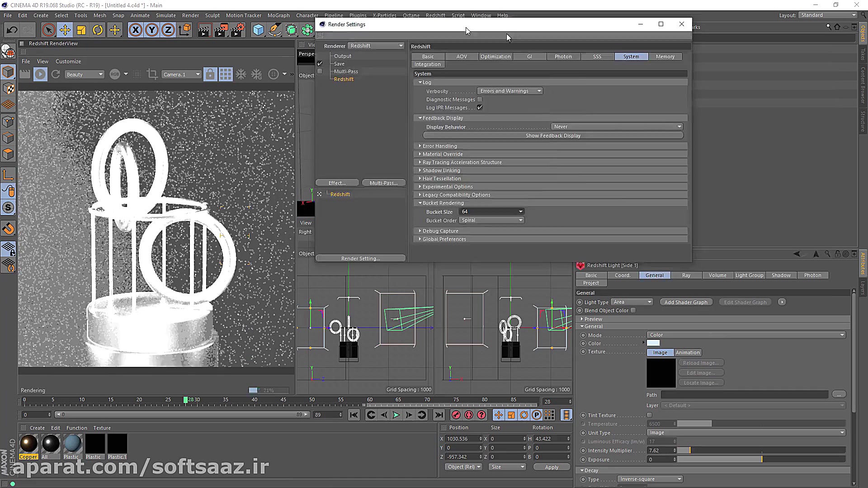Uncheck Log IPR Messages checkbox
This screenshot has width=868, height=488.
[480, 108]
